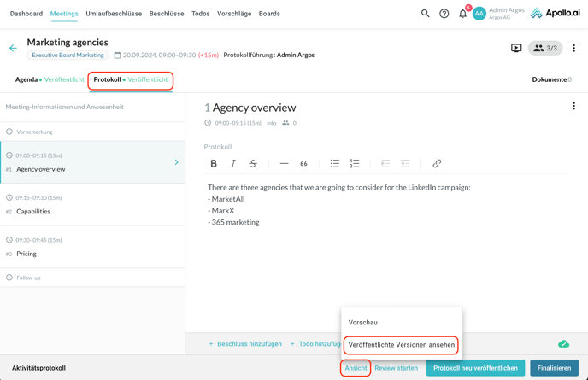The height and width of the screenshot is (380, 588).
Task: Click the search magnifier icon
Action: point(425,14)
